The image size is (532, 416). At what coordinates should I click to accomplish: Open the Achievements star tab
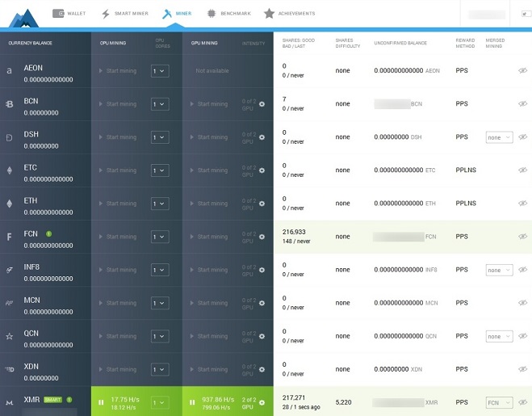pyautogui.click(x=289, y=14)
